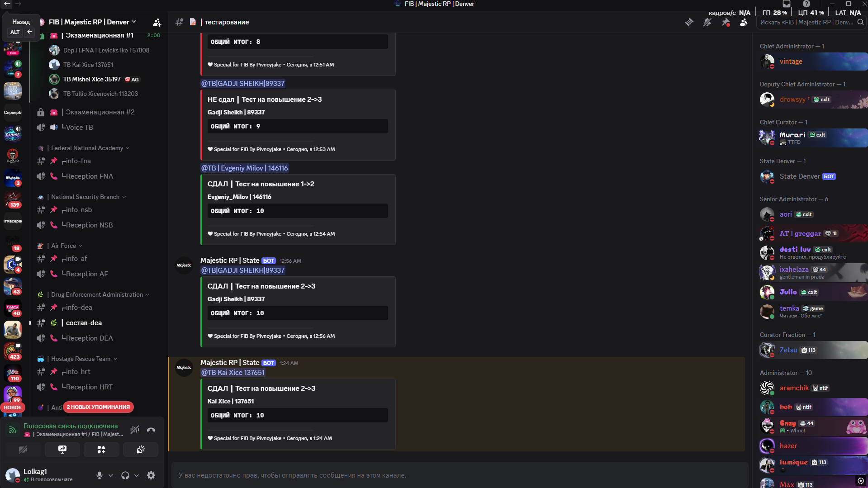Viewport: 868px width, 488px height.
Task: Open pinned messages in channel header
Action: (726, 22)
